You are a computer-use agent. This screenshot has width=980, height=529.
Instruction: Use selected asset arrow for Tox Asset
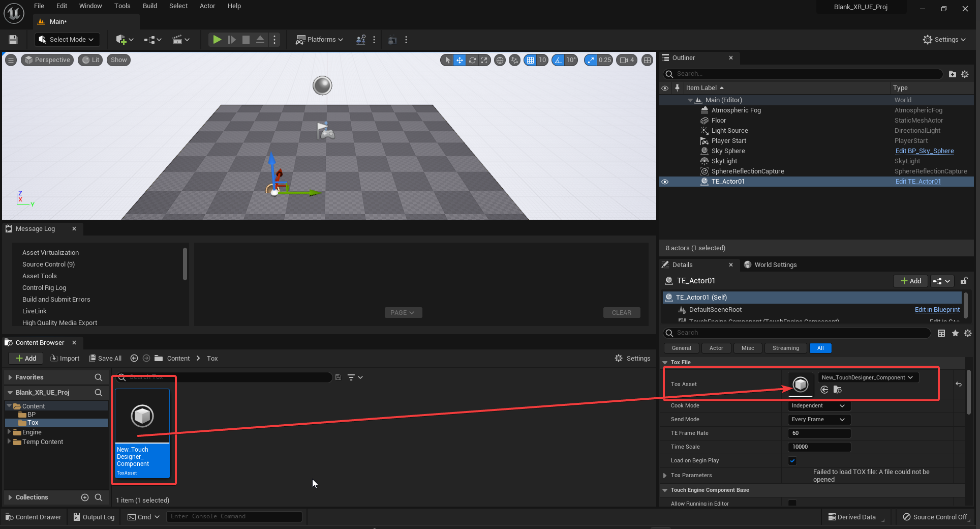click(x=824, y=390)
